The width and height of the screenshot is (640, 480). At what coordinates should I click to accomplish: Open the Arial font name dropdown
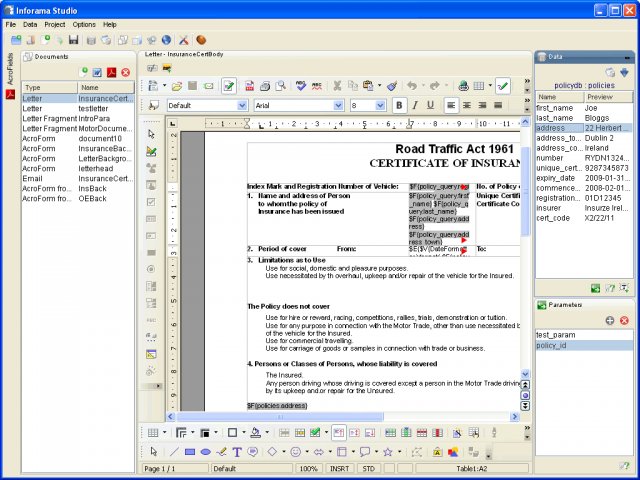pos(338,105)
